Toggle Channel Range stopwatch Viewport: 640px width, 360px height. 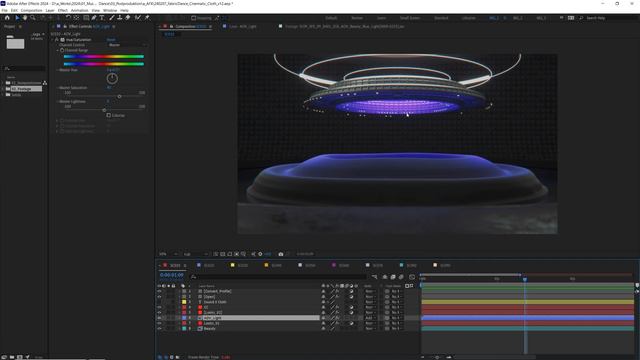[62, 50]
